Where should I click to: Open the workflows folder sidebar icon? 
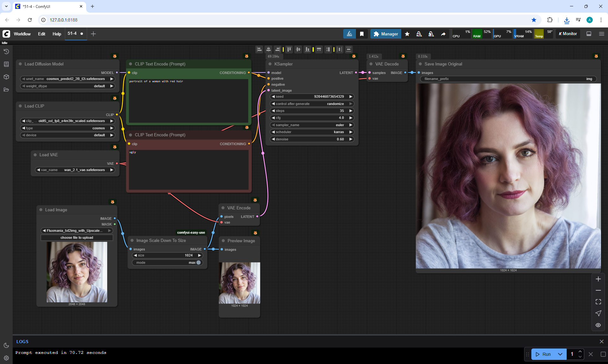[x=6, y=89]
